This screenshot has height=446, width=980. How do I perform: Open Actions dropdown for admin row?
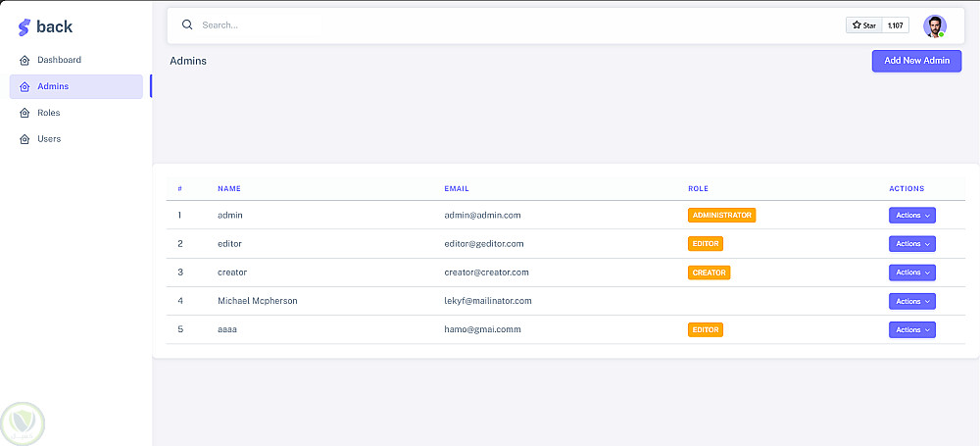[x=911, y=215]
